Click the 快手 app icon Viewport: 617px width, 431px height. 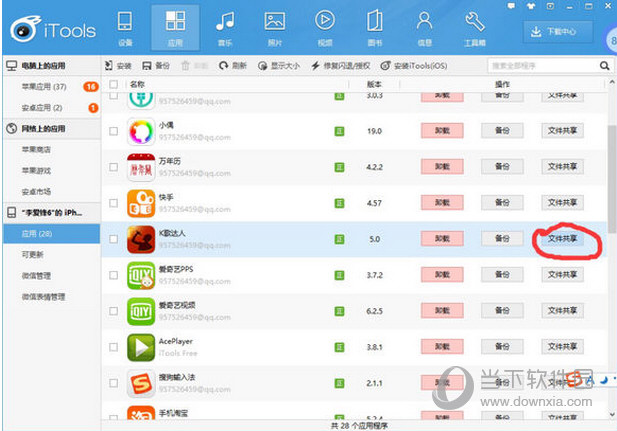point(141,203)
